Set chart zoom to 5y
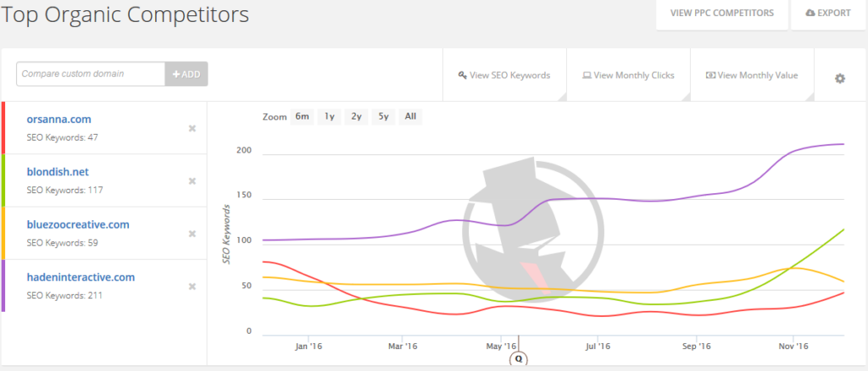868x371 pixels. pyautogui.click(x=383, y=117)
